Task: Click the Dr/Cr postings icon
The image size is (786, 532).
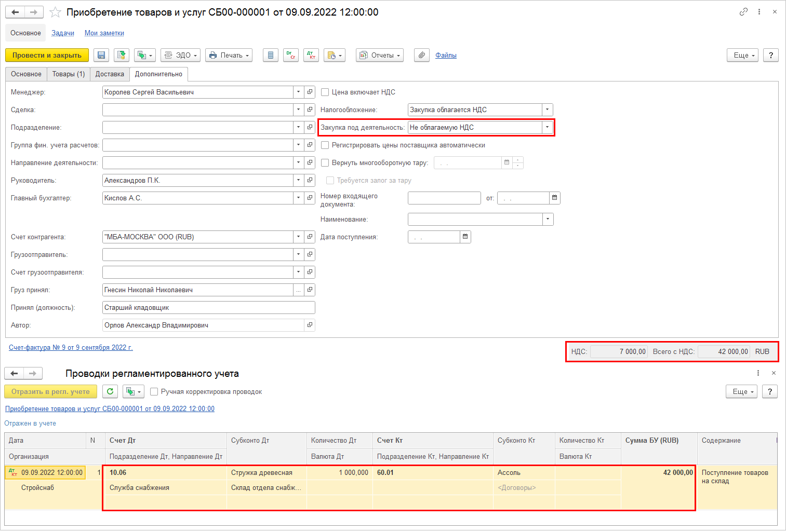Action: click(291, 56)
